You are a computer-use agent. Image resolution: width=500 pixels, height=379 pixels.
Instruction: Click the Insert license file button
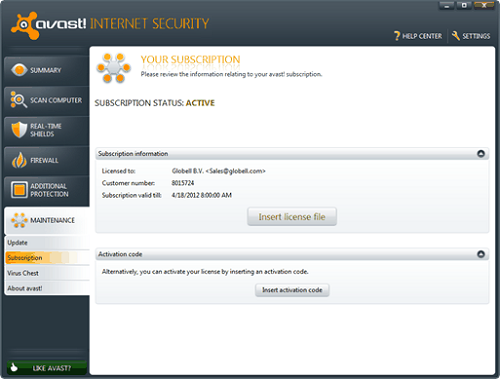(292, 217)
